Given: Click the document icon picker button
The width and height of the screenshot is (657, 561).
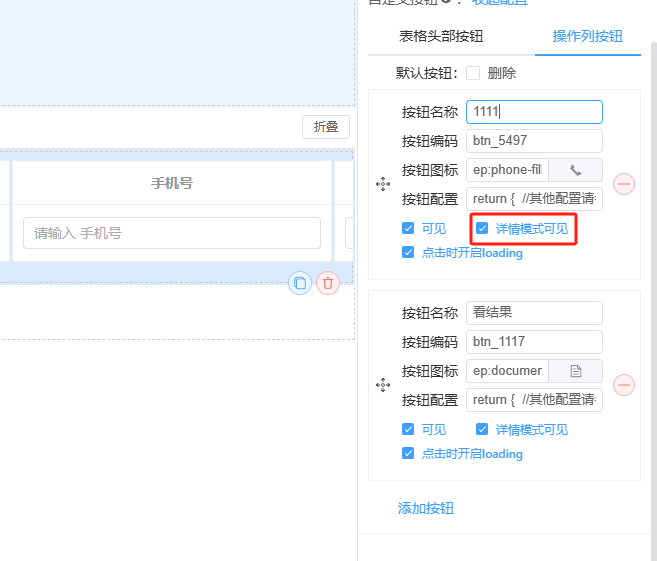Looking at the screenshot, I should pyautogui.click(x=575, y=371).
